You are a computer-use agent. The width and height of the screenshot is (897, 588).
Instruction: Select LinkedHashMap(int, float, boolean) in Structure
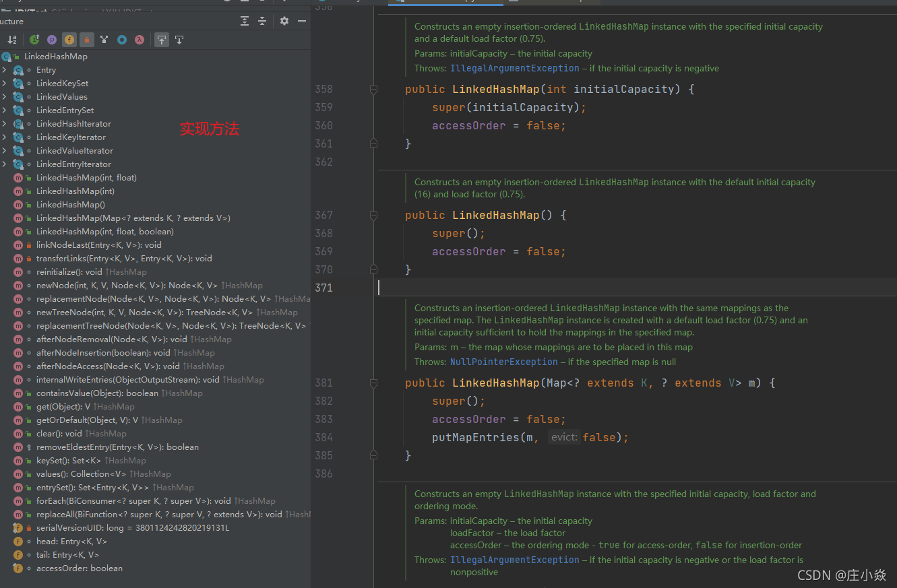(x=105, y=232)
